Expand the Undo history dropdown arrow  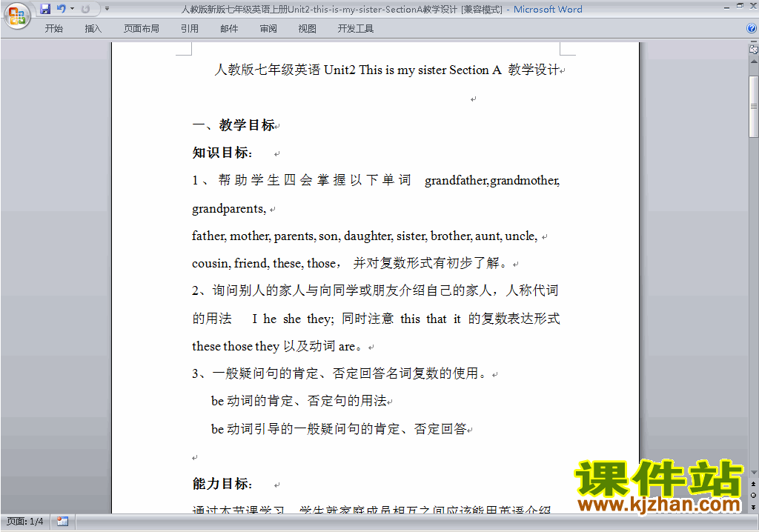73,9
